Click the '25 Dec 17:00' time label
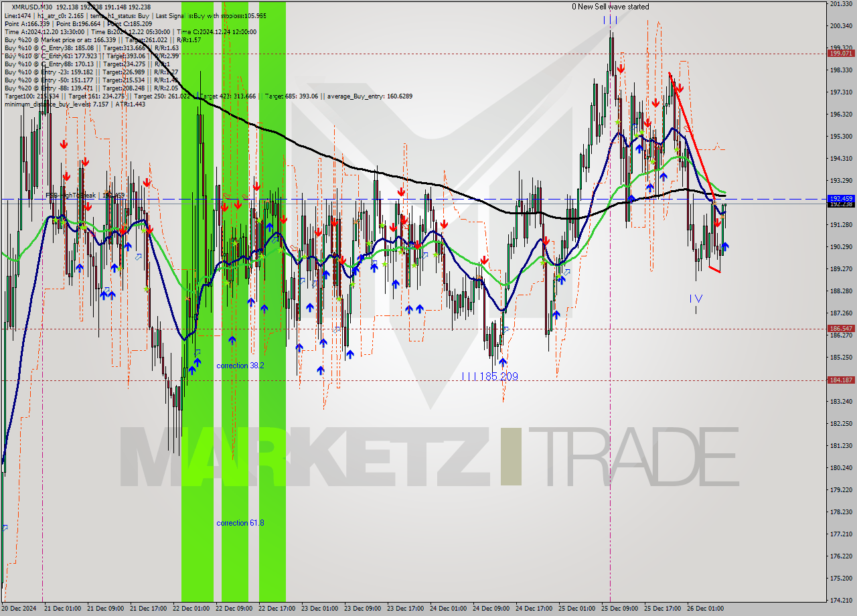The height and width of the screenshot is (616, 857). 662,609
